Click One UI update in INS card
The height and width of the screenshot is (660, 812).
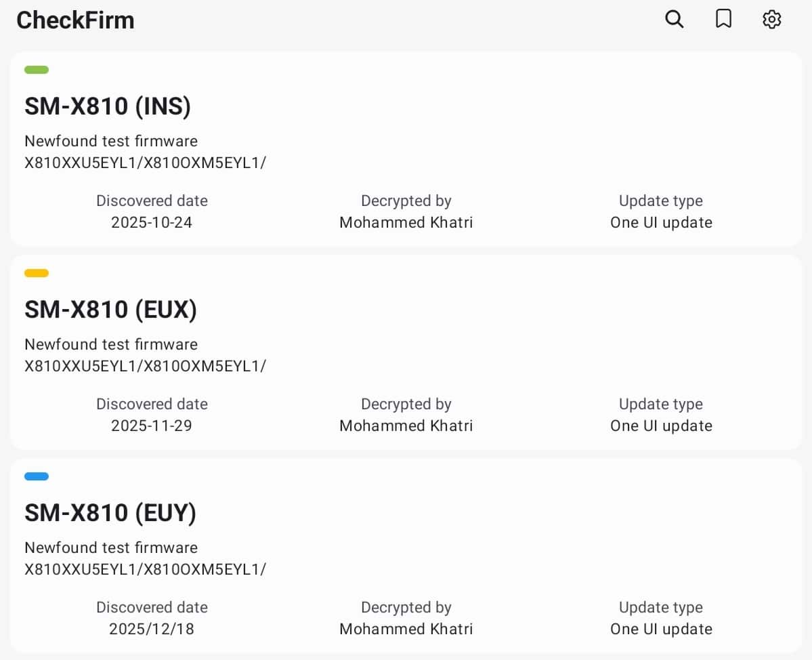(661, 222)
